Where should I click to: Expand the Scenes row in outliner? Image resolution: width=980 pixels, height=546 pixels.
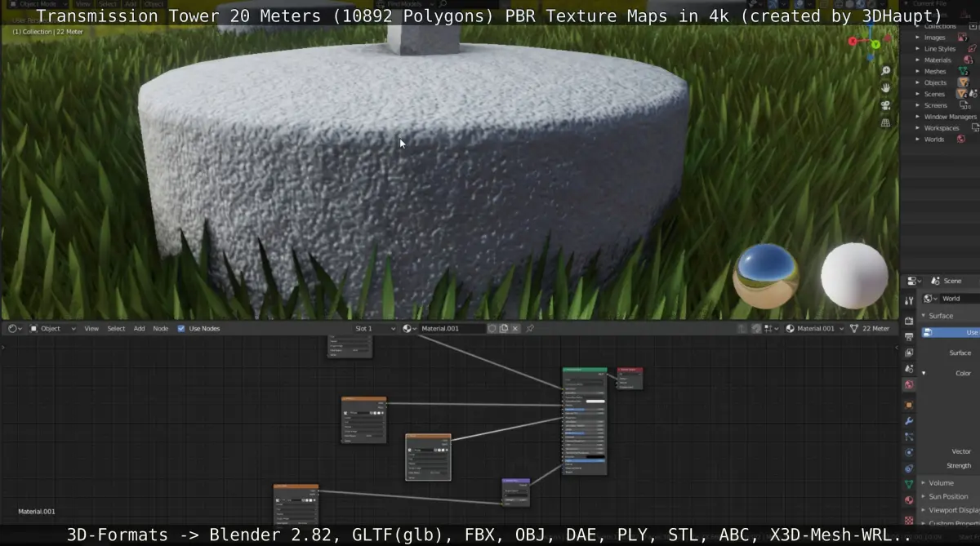pyautogui.click(x=918, y=94)
